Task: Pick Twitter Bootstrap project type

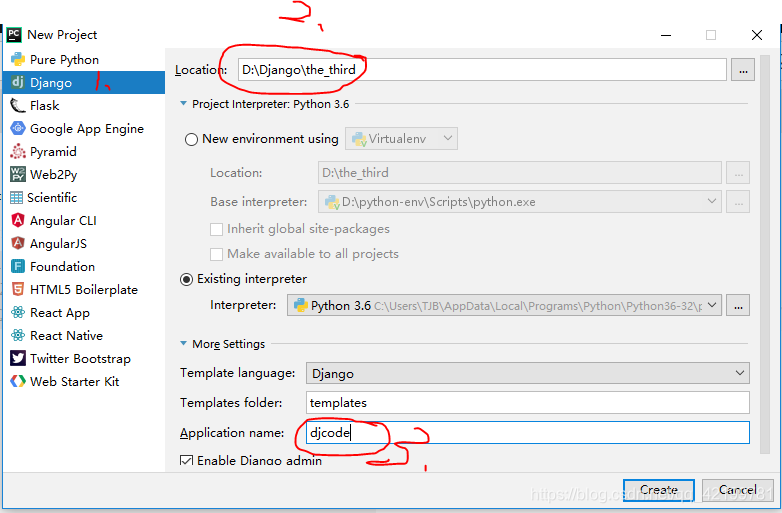Action: click(84, 358)
